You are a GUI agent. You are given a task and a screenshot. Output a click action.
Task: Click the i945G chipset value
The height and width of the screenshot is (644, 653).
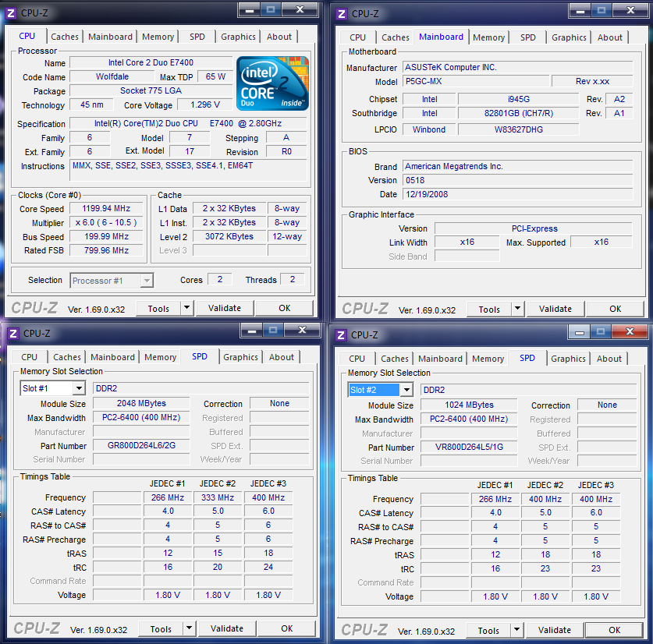pyautogui.click(x=519, y=99)
